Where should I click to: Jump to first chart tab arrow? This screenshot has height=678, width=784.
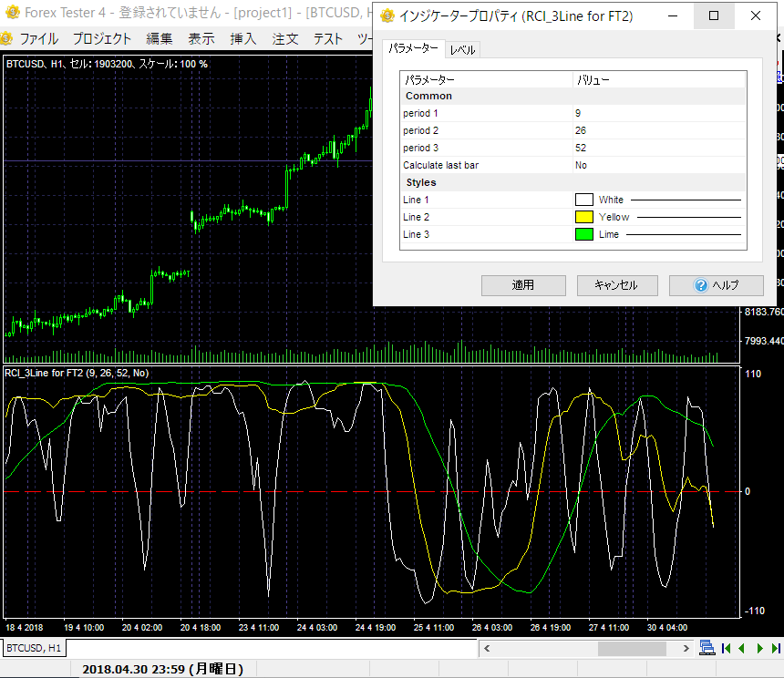pos(727,648)
